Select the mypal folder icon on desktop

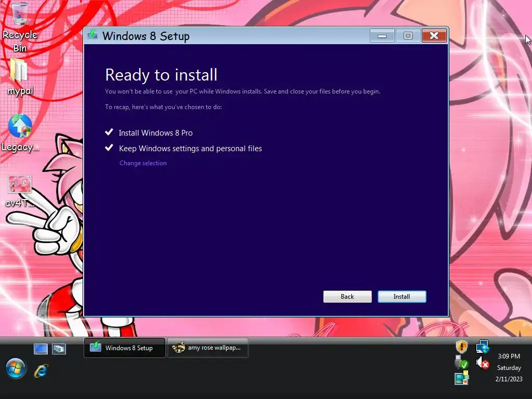[x=20, y=77]
